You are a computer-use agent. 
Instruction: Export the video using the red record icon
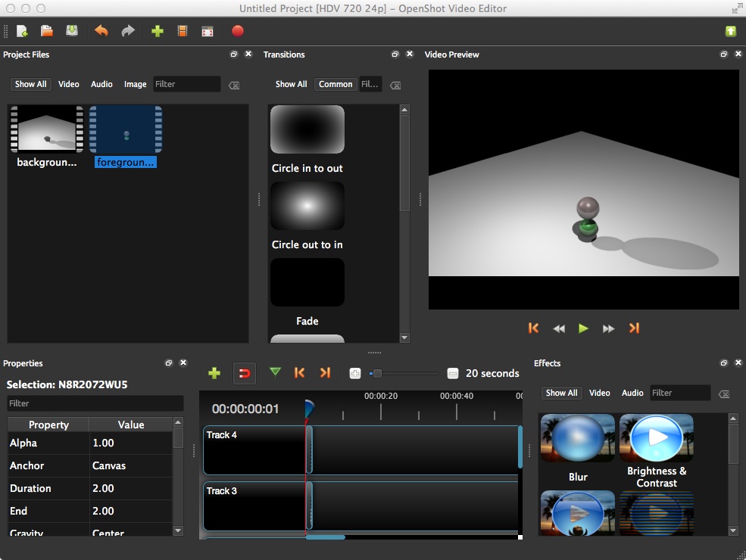[x=237, y=31]
